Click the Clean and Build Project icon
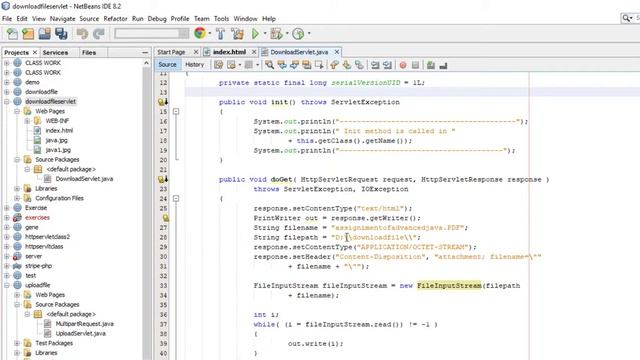 point(237,34)
